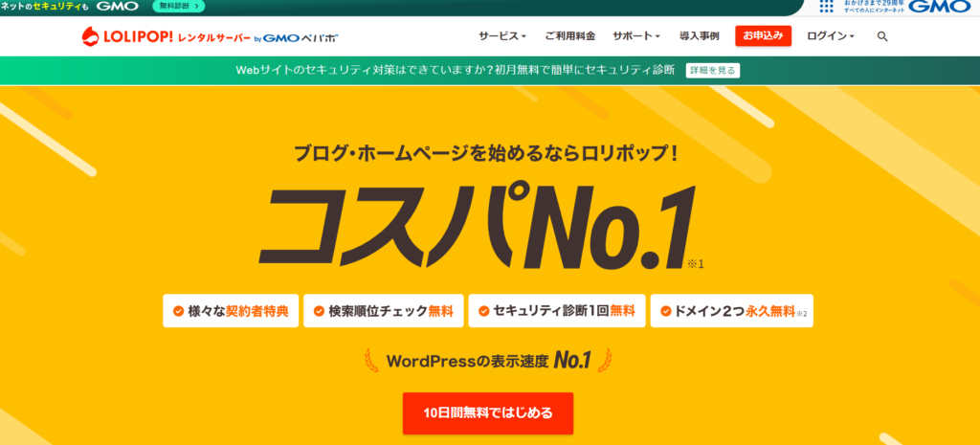Expand the サポート dropdown menu
Viewport: 980px width, 445px height.
click(x=636, y=36)
